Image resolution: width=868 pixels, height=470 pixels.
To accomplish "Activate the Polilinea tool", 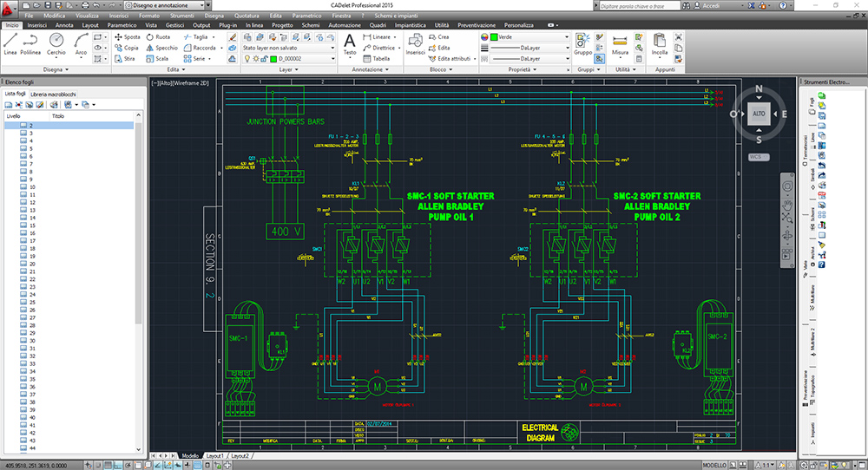I will [30, 44].
